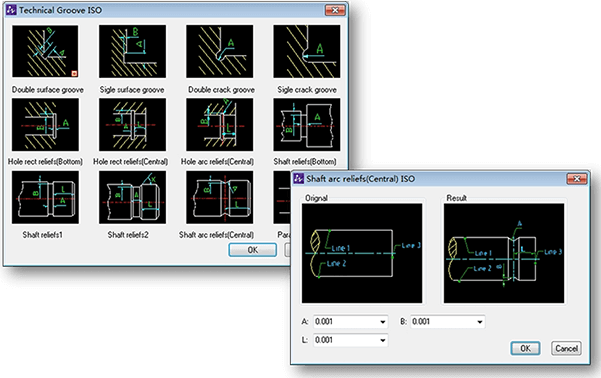Click OK in Shaft arc reliefs dialog
The height and width of the screenshot is (378, 601).
525,348
